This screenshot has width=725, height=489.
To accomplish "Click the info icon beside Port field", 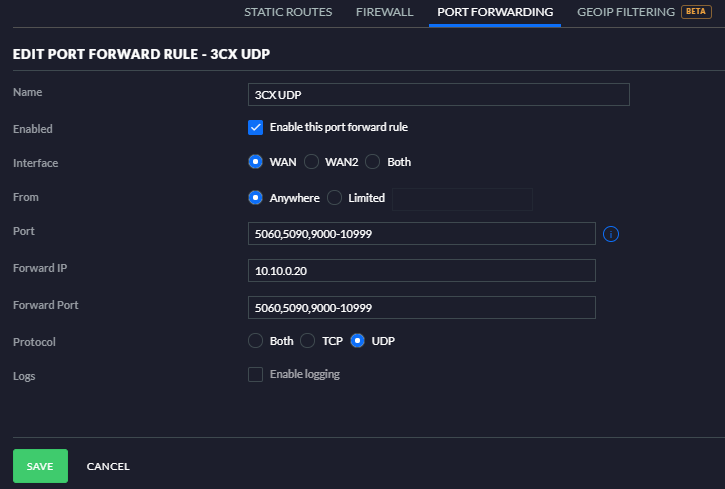I will click(612, 234).
